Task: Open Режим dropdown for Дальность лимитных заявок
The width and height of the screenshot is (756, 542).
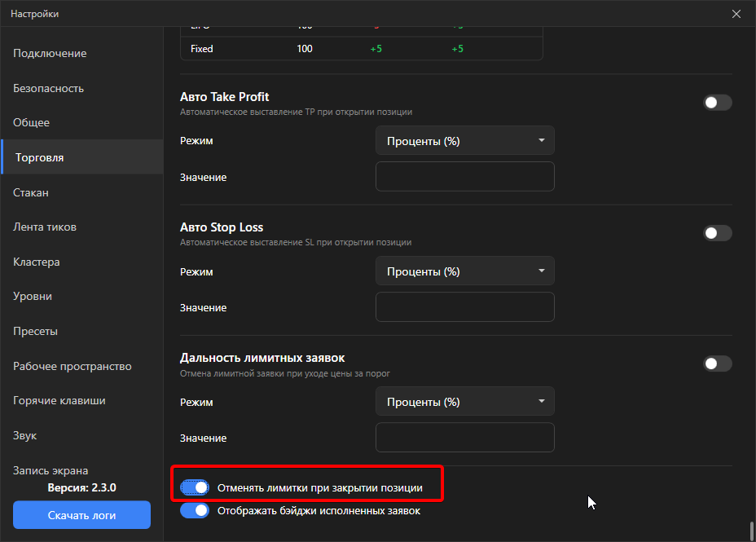Action: point(465,401)
